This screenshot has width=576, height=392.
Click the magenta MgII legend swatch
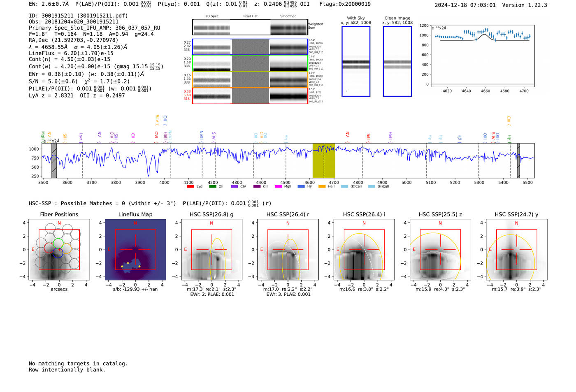(278, 186)
